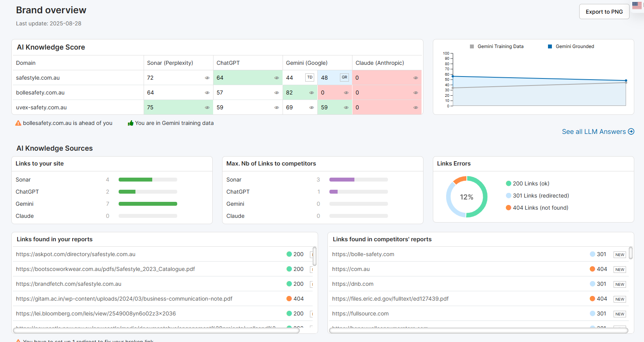Click the Last update: 2025-08-28 text
The width and height of the screenshot is (644, 342).
(49, 23)
